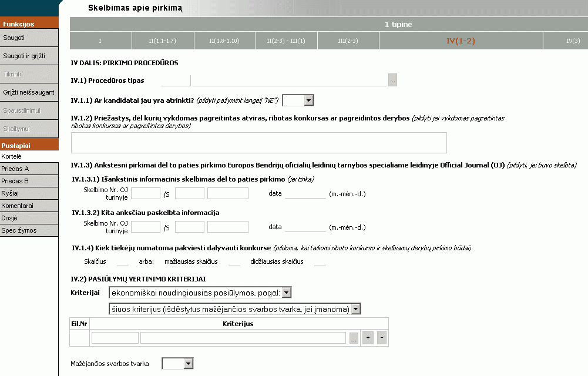The image size is (588, 376).
Task: Open the Ryšiai page
Action: 29,193
